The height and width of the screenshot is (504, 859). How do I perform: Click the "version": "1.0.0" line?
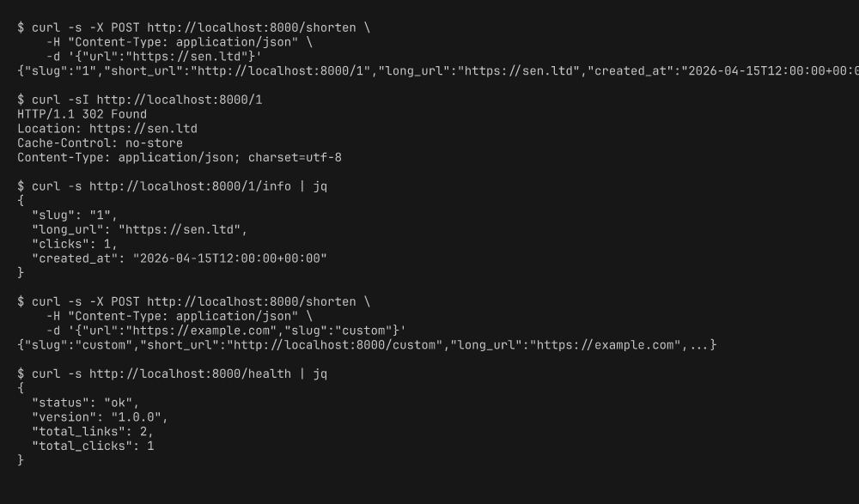(x=100, y=417)
